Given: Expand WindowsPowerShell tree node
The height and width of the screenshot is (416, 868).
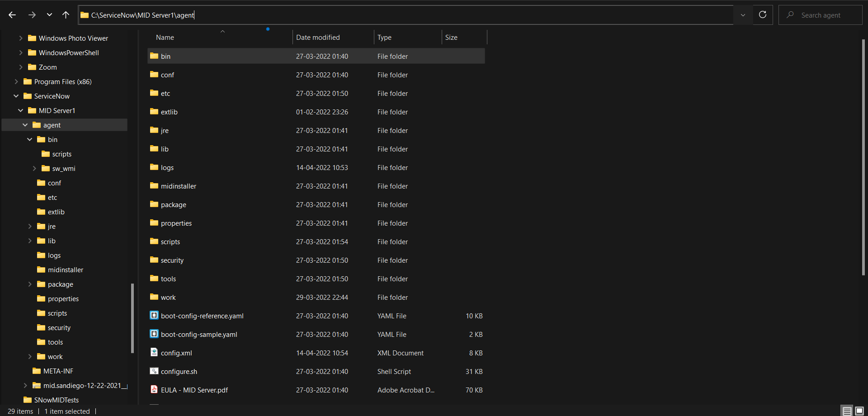Looking at the screenshot, I should 21,53.
